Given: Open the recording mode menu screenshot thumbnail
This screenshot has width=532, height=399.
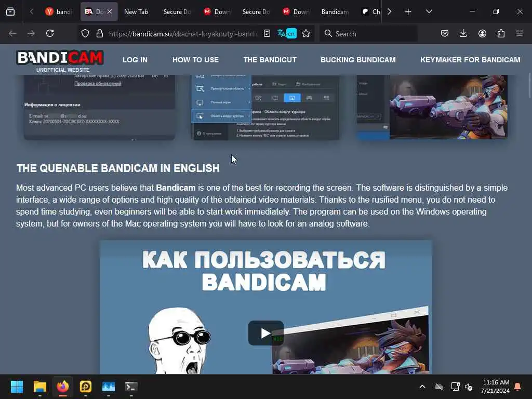Looking at the screenshot, I should point(265,107).
